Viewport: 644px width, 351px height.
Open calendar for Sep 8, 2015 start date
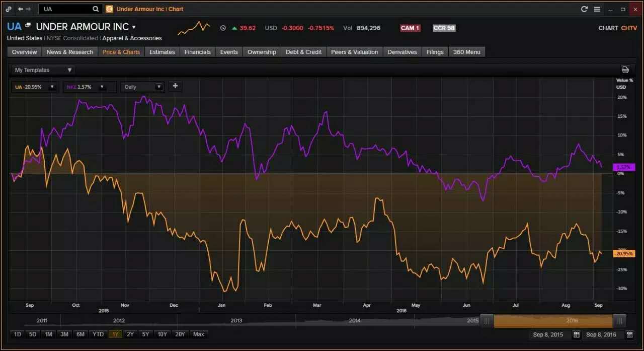point(577,334)
